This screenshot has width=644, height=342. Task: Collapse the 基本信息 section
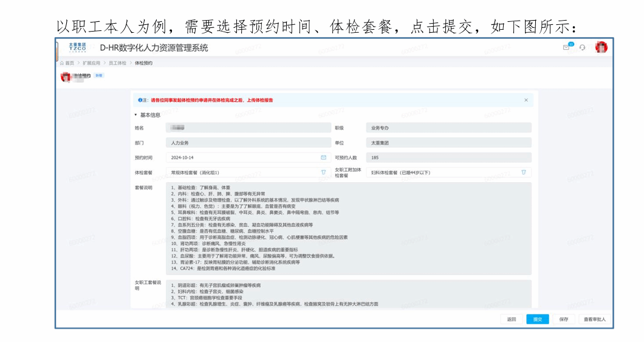pyautogui.click(x=136, y=115)
